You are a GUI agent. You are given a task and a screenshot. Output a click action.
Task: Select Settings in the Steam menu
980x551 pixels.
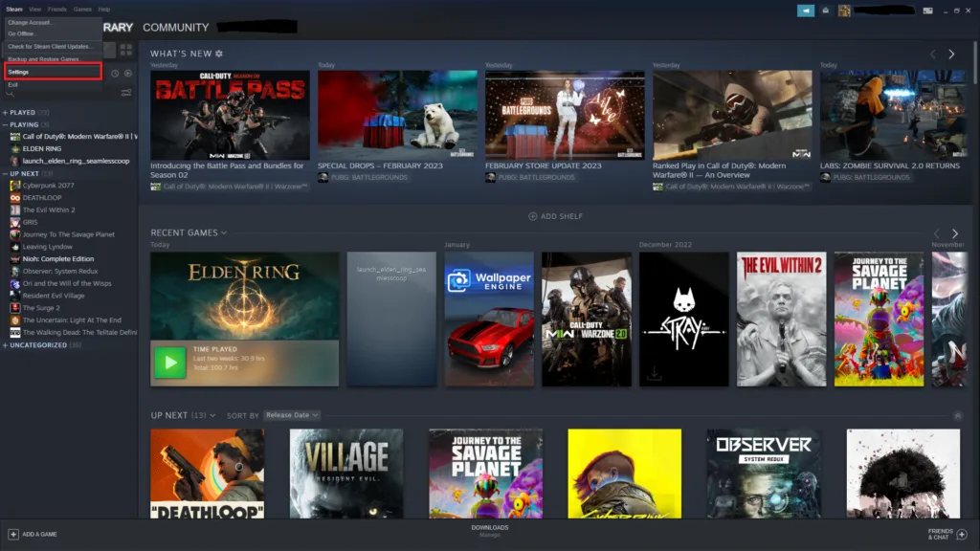coord(52,72)
